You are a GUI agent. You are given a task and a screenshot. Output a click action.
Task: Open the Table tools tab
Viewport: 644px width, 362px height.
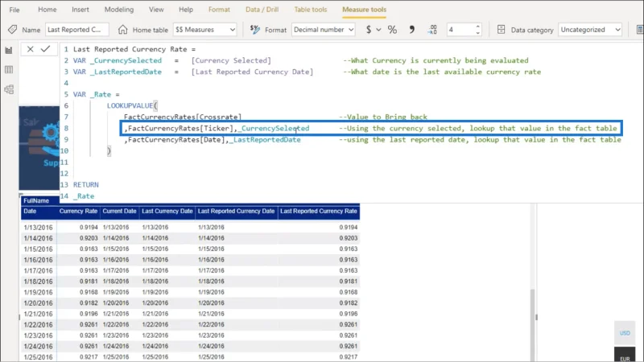(311, 10)
